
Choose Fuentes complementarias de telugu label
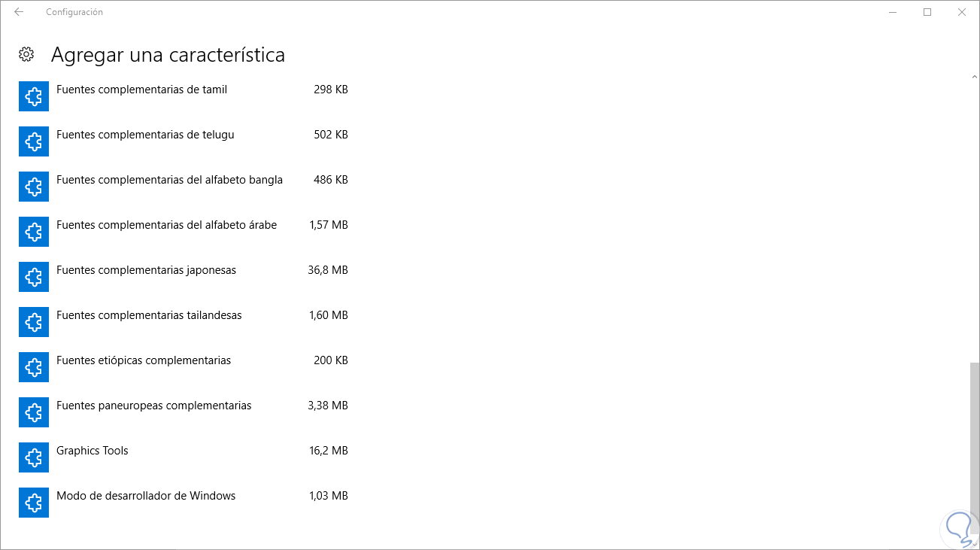[145, 135]
